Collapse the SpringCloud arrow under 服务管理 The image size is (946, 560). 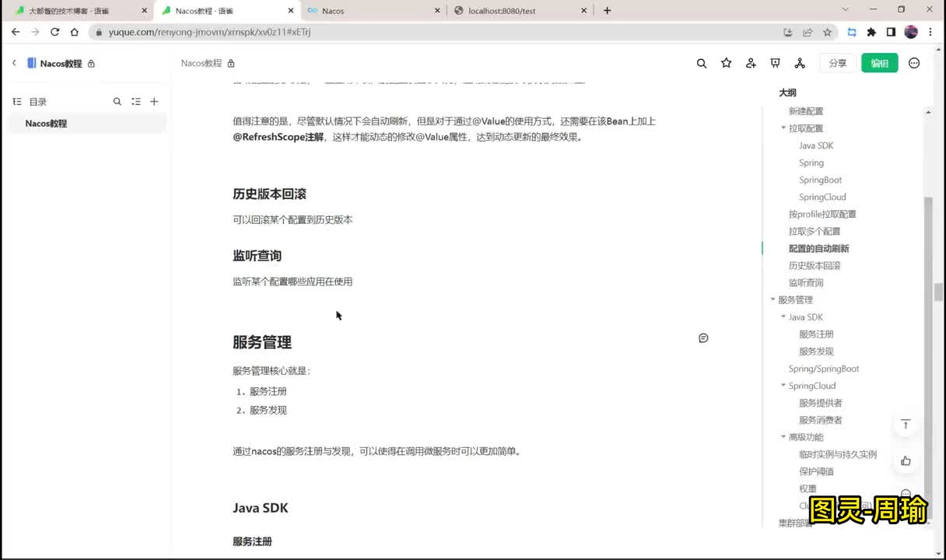click(x=783, y=386)
